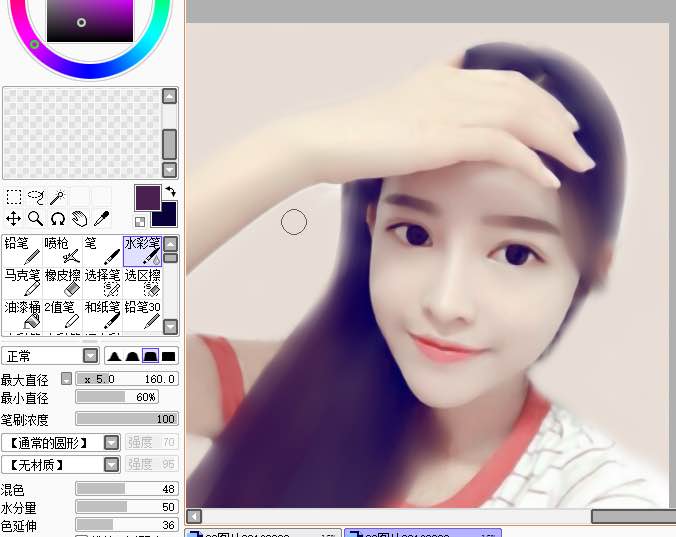Image resolution: width=676 pixels, height=537 pixels.
Task: Select the Rotate canvas tool
Action: [57, 218]
